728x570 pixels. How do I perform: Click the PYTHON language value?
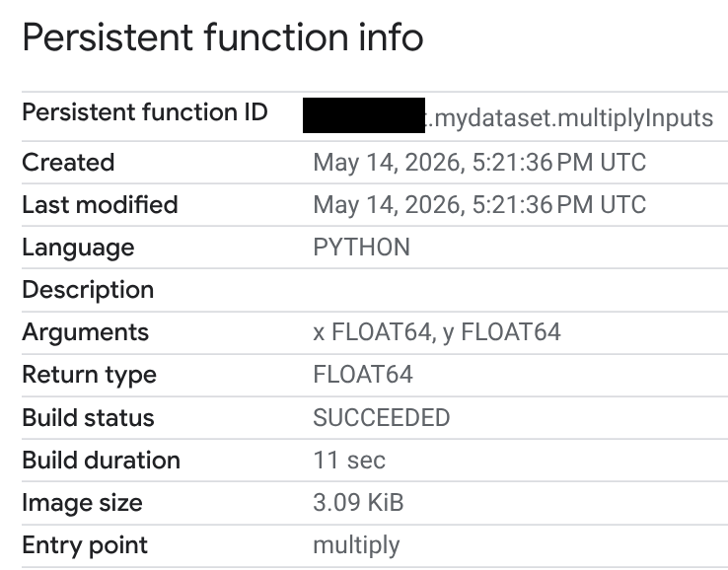362,247
